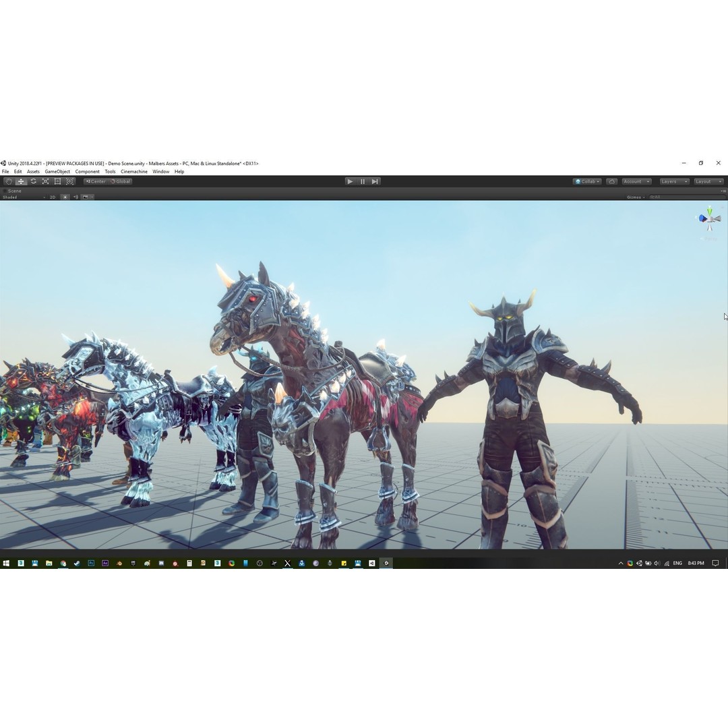Image resolution: width=728 pixels, height=728 pixels.
Task: Open the Tools menu
Action: coord(110,172)
